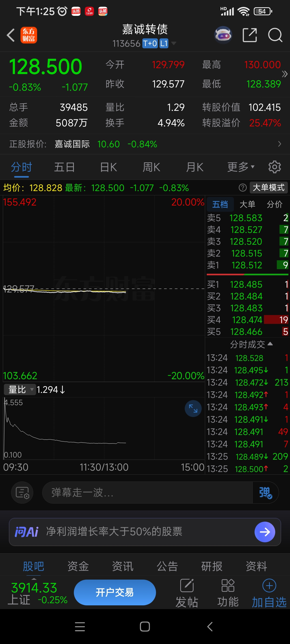The width and height of the screenshot is (290, 644).
Task: Tap the 量比 indicator sub-chart
Action: coord(104,428)
